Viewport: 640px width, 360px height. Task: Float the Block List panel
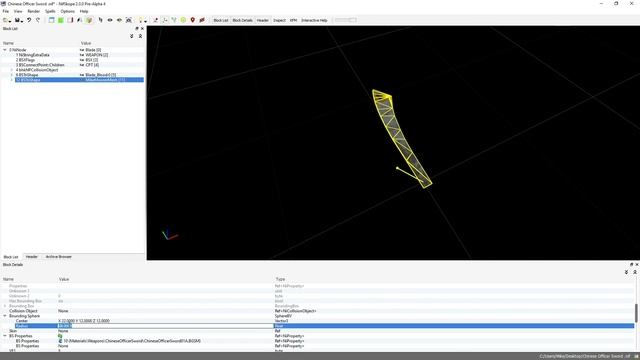tap(137, 29)
